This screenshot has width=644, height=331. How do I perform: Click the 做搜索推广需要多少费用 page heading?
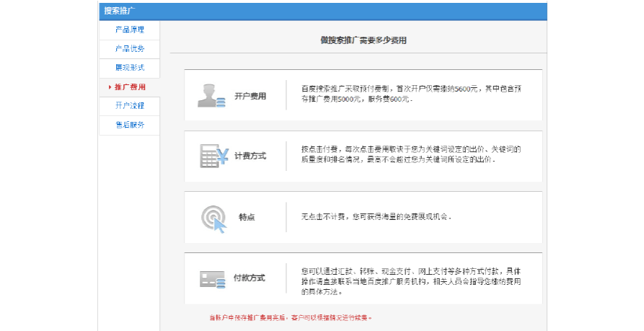point(363,41)
